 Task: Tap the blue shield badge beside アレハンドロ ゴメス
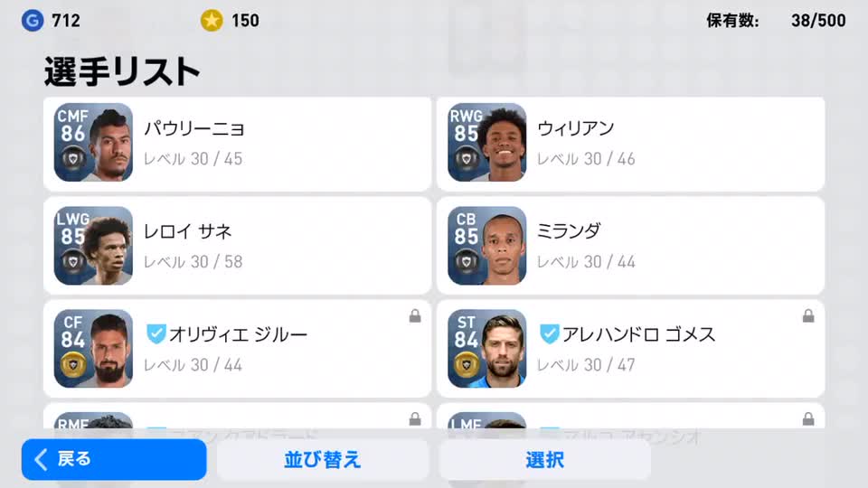pos(549,333)
